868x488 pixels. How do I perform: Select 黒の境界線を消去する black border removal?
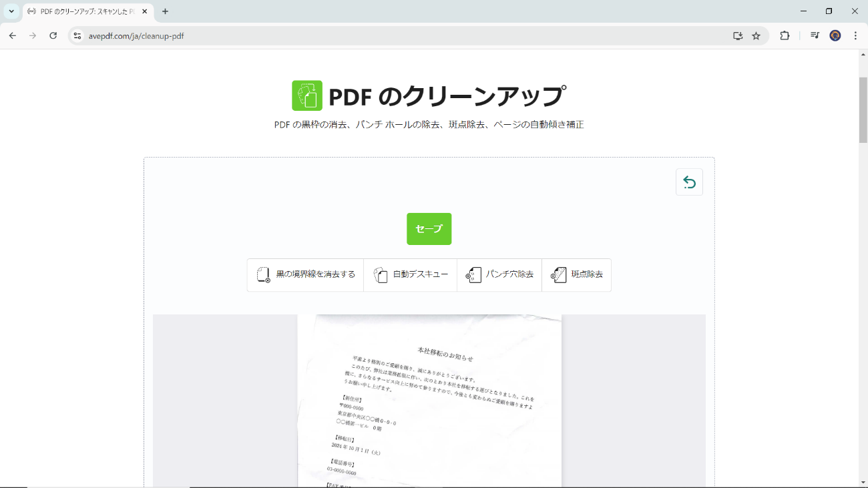click(306, 275)
